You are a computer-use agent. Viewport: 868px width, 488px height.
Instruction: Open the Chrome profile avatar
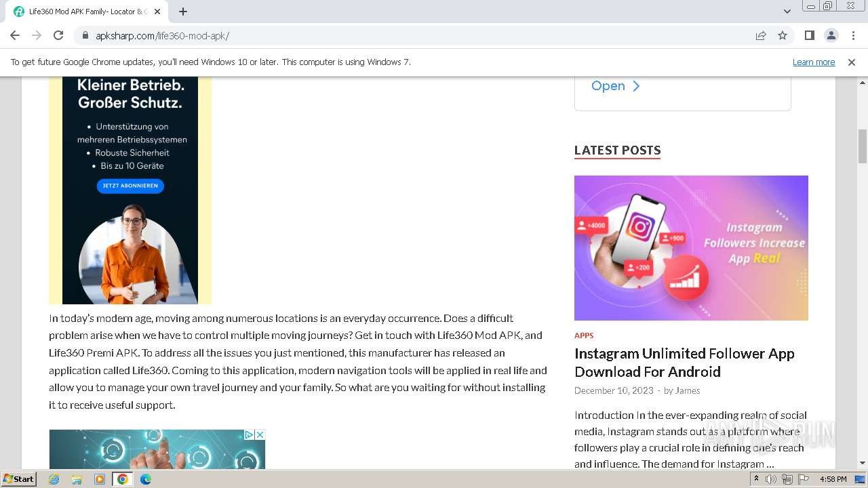pos(831,35)
